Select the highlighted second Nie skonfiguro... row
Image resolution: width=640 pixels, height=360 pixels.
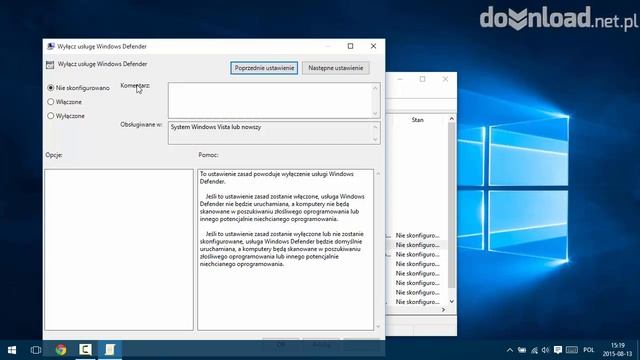[417, 245]
